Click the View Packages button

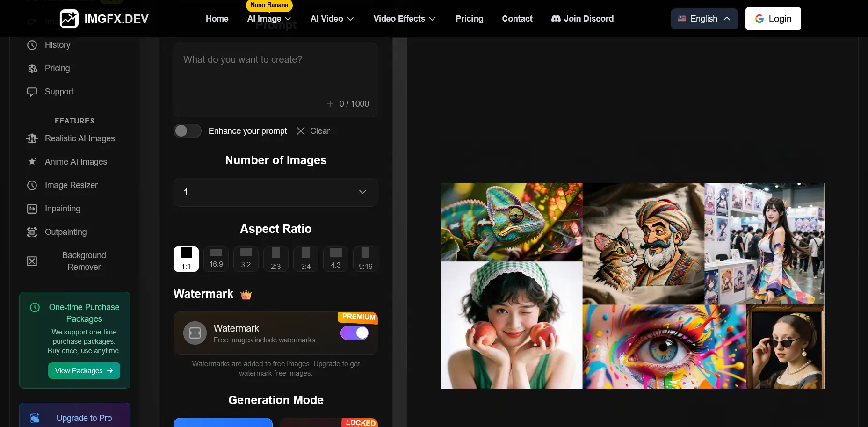tap(84, 370)
